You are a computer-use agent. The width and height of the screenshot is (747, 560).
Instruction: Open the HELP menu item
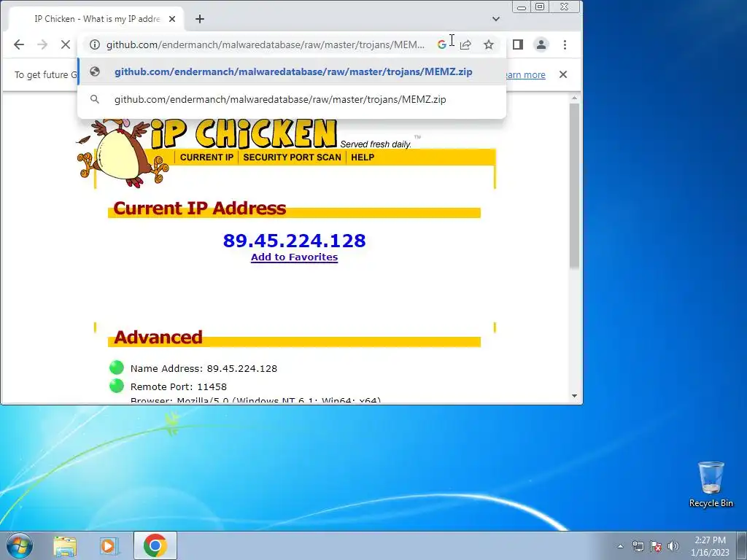click(x=363, y=157)
